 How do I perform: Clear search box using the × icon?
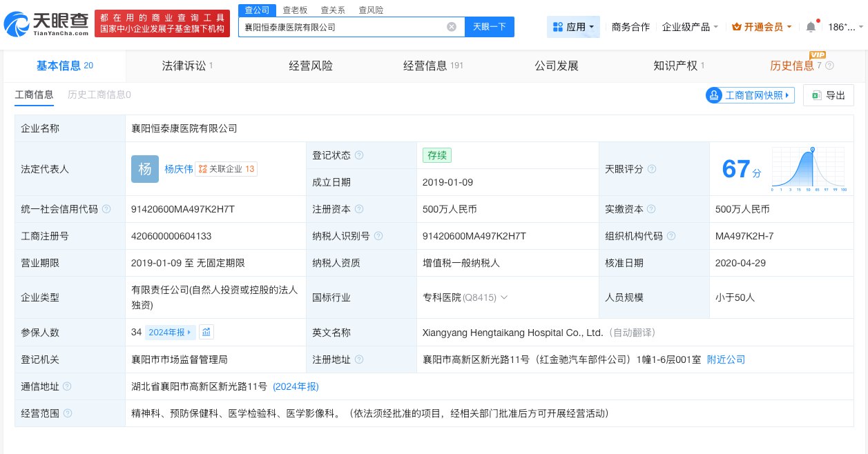click(x=452, y=27)
